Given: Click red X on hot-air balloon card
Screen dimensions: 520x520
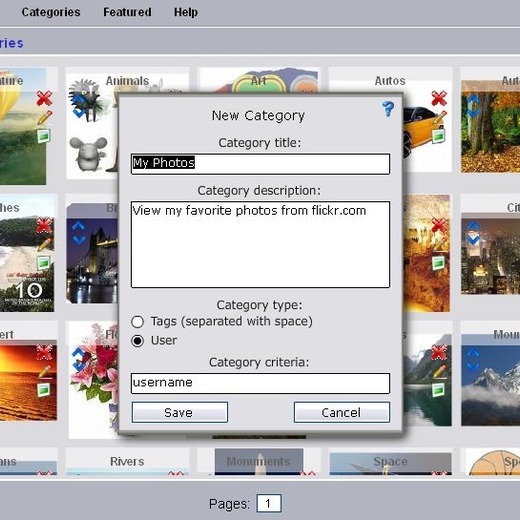Looking at the screenshot, I should (44, 98).
